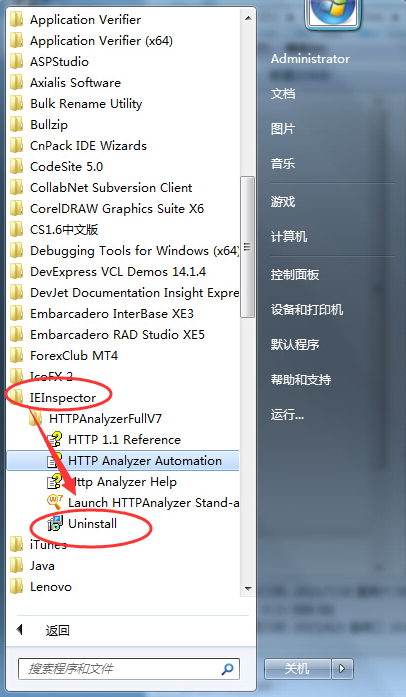Image resolution: width=406 pixels, height=697 pixels.
Task: Open 默认程序 (Default Programs)
Action: 295,344
